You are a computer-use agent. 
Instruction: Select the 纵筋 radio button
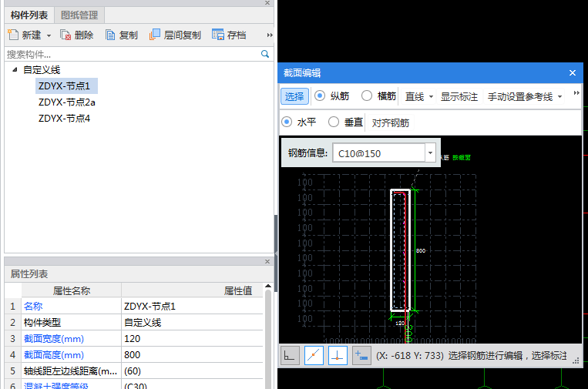coord(320,96)
